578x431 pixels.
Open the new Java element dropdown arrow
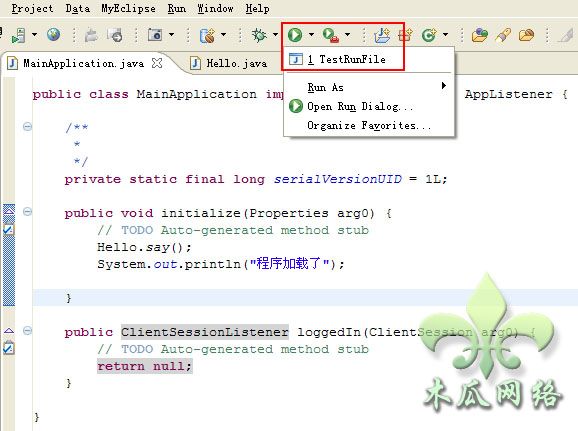point(223,35)
